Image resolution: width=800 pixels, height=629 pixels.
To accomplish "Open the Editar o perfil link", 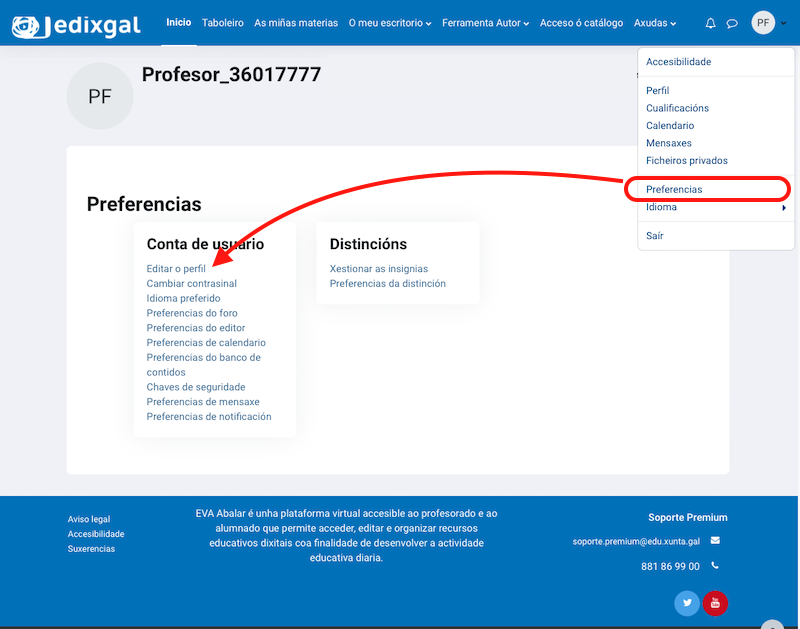I will pyautogui.click(x=174, y=268).
